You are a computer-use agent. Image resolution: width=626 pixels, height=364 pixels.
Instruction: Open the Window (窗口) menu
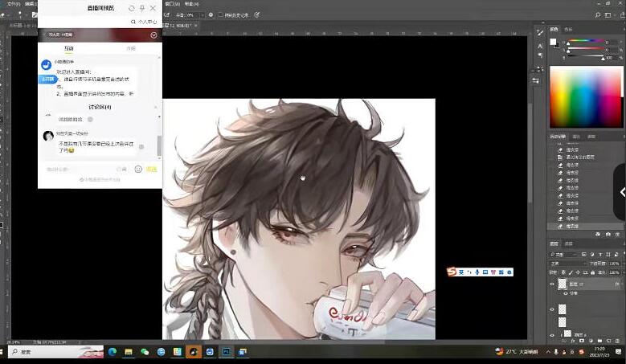(x=172, y=3)
